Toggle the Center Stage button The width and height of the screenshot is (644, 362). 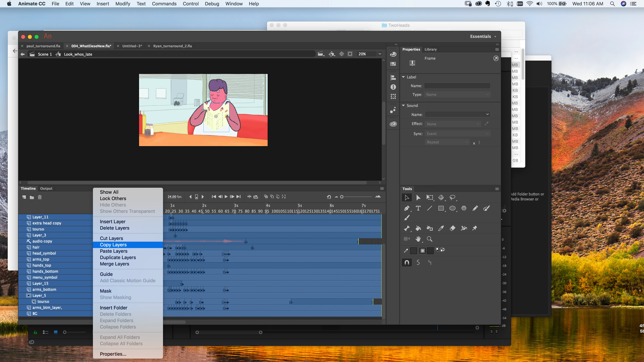click(341, 54)
